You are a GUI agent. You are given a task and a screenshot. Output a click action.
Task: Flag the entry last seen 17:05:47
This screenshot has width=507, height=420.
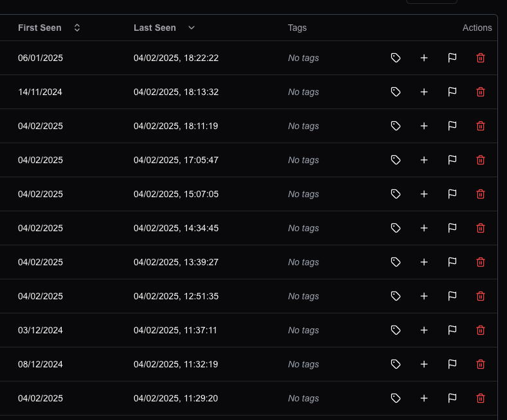point(452,160)
